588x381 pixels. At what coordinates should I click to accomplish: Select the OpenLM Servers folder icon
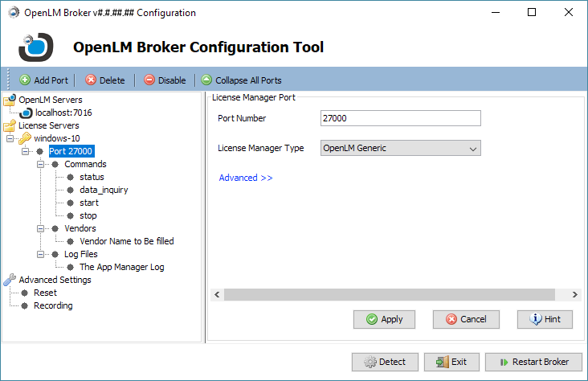pos(10,100)
